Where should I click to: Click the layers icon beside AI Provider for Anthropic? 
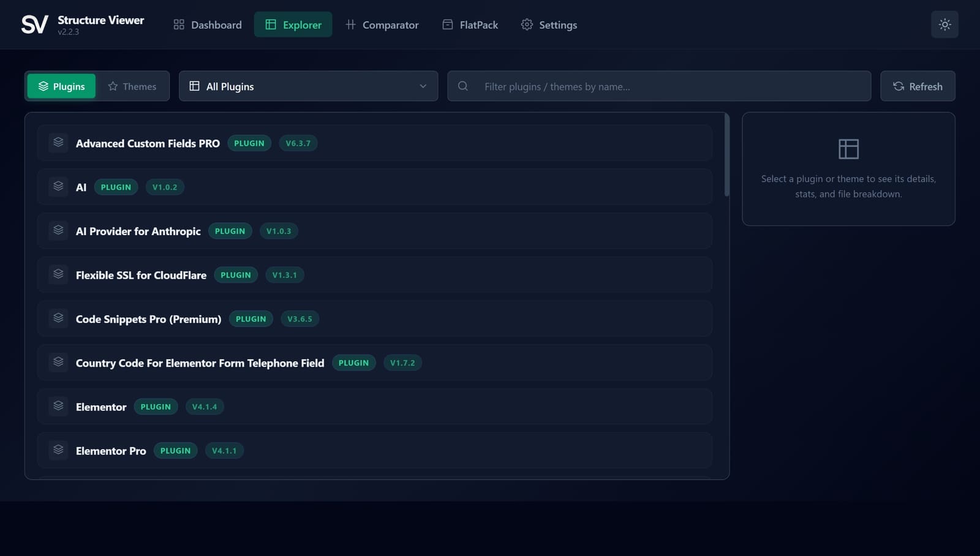pyautogui.click(x=58, y=231)
